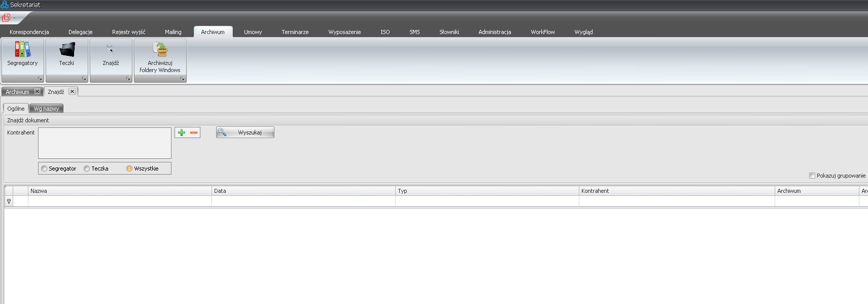Expand the Znajdź group launcher arrow

click(x=128, y=79)
